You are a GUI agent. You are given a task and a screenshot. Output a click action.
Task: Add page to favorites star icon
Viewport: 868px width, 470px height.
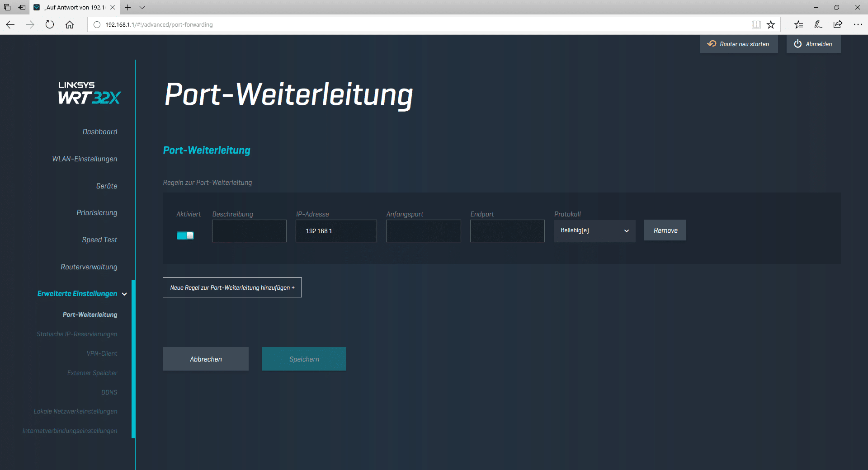point(771,24)
